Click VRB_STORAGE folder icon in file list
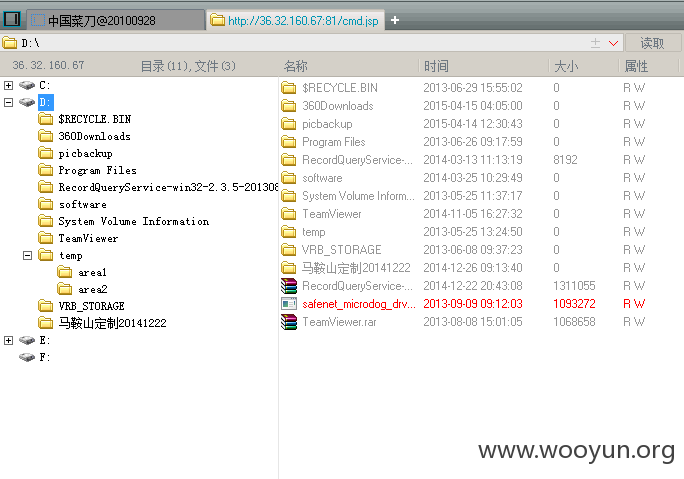Viewport: 684px width, 479px height. point(289,250)
